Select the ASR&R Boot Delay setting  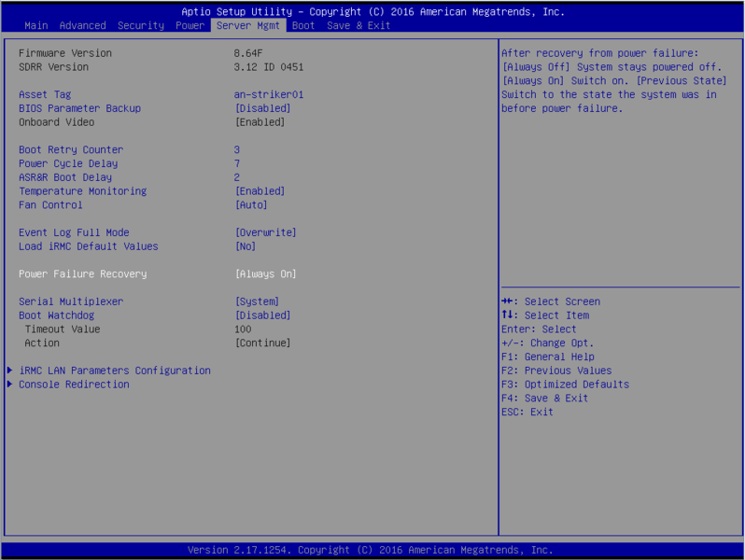click(65, 177)
